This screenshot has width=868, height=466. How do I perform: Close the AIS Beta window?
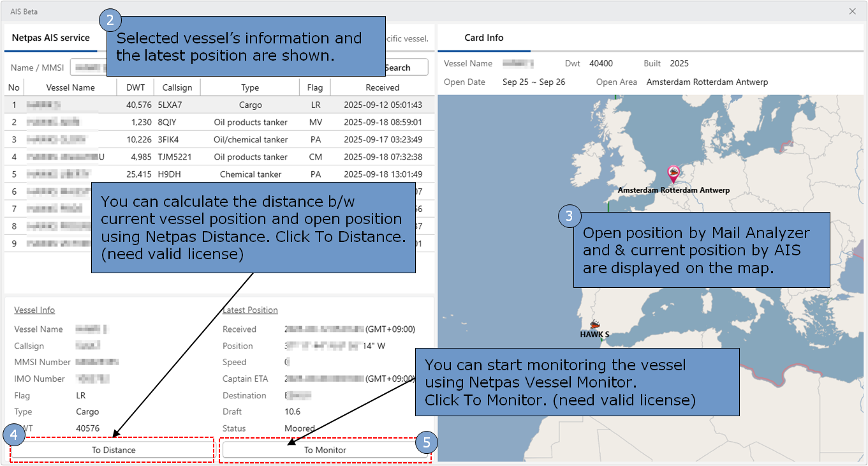coord(852,11)
